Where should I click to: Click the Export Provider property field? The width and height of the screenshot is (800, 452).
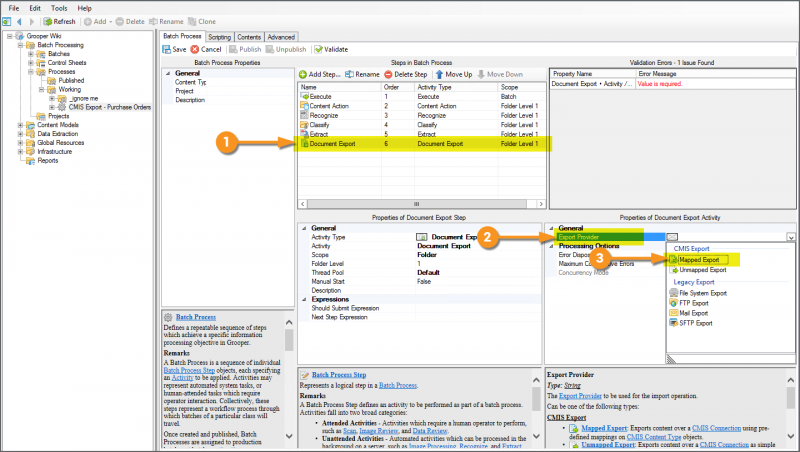point(610,237)
